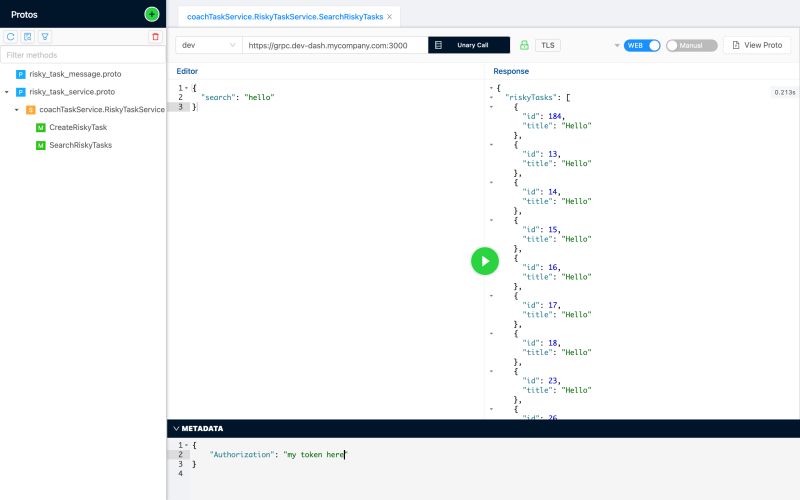Collapse coachTaskService.RiskyTaskService node
The image size is (800, 500).
coord(17,110)
